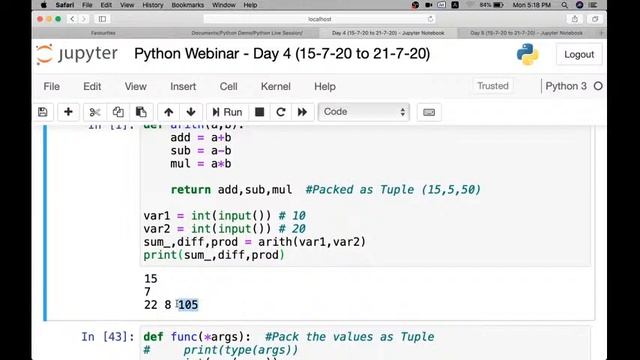The width and height of the screenshot is (640, 360).
Task: Open the notebook Help menu
Action: pos(325,87)
